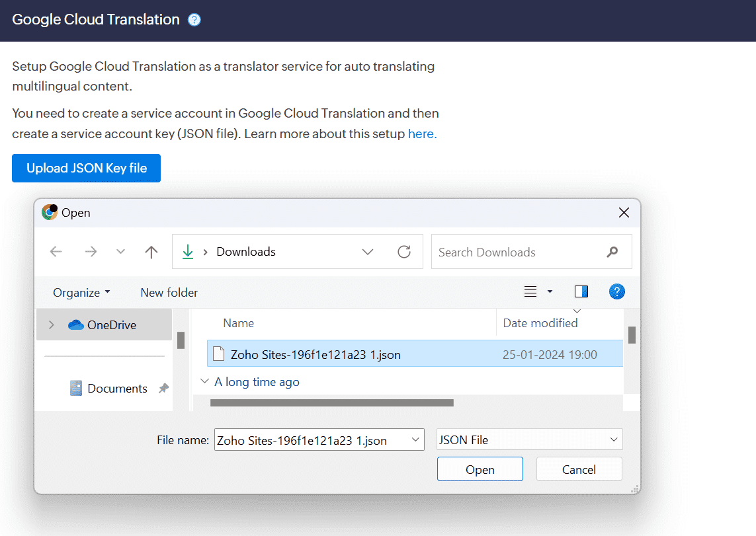
Task: Open dialog help (blue question mark)
Action: 616,291
